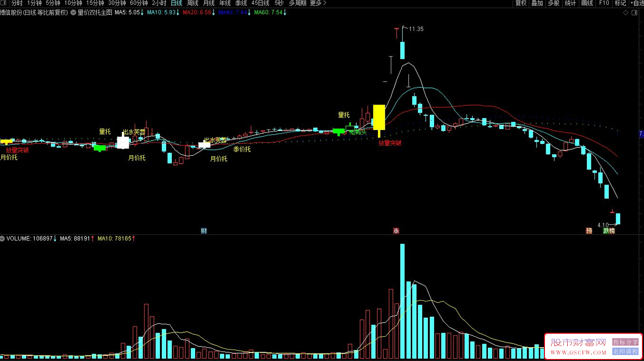This screenshot has height=361, width=644.
Task: Select the 5分钟 period tab
Action: (x=53, y=3)
